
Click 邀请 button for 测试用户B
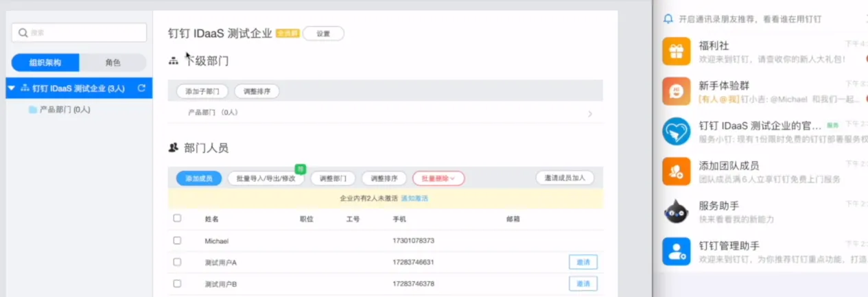click(x=583, y=284)
